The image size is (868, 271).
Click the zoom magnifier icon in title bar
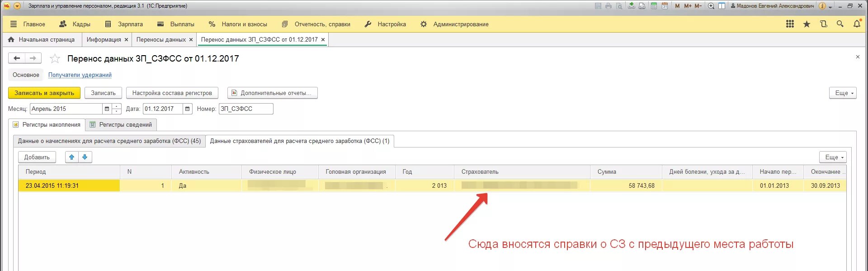pyautogui.click(x=711, y=6)
